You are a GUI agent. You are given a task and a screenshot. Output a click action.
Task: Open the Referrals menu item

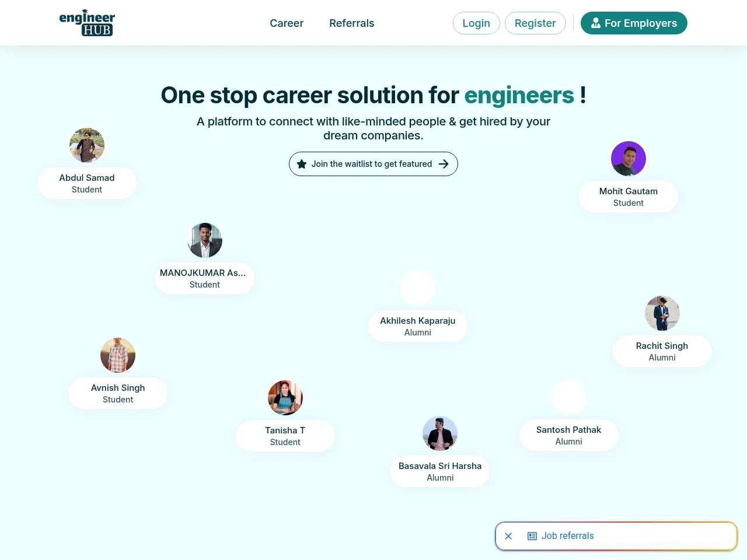pos(352,23)
